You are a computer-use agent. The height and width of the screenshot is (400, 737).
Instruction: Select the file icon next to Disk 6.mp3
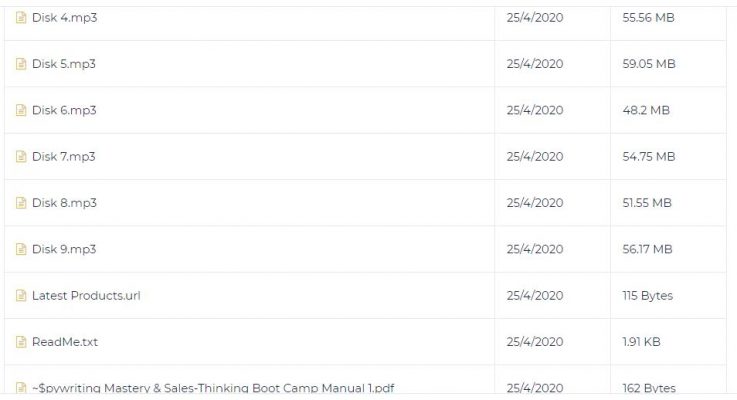pos(21,110)
